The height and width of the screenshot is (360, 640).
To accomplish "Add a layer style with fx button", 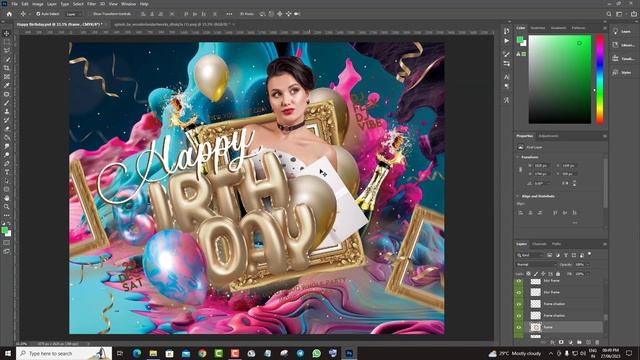I will pyautogui.click(x=552, y=342).
